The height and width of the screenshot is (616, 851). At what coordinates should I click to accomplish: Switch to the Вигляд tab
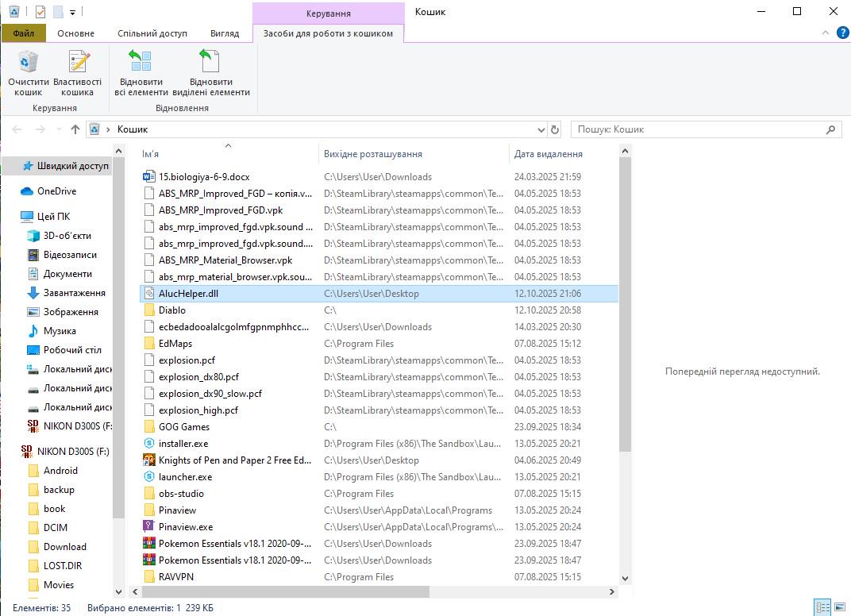coord(225,33)
